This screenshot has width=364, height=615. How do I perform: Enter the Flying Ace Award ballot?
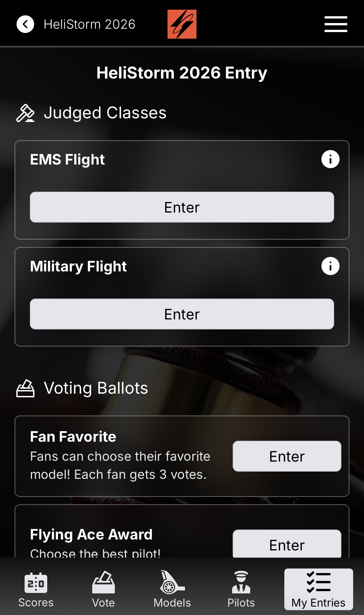pos(287,544)
